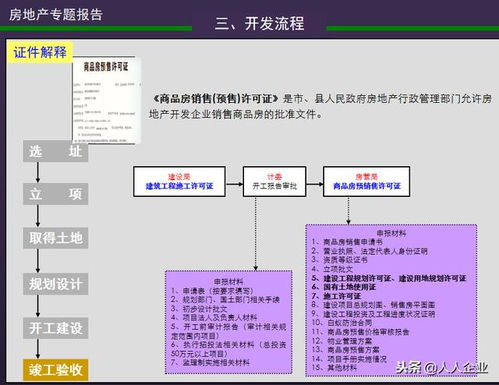Select the 开工建设 step box
Viewport: 499px width, 385px height.
tap(55, 328)
